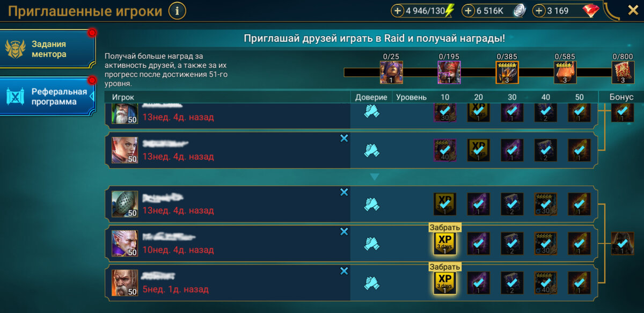Remove the 10нед. 4д. назад player with X
The height and width of the screenshot is (313, 644).
pos(344,231)
